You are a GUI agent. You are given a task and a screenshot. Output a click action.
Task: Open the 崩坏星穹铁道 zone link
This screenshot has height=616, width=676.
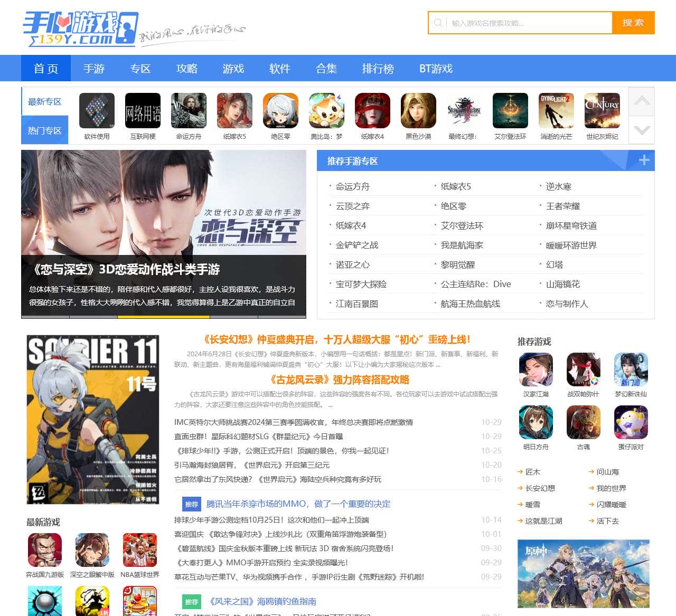tap(571, 225)
